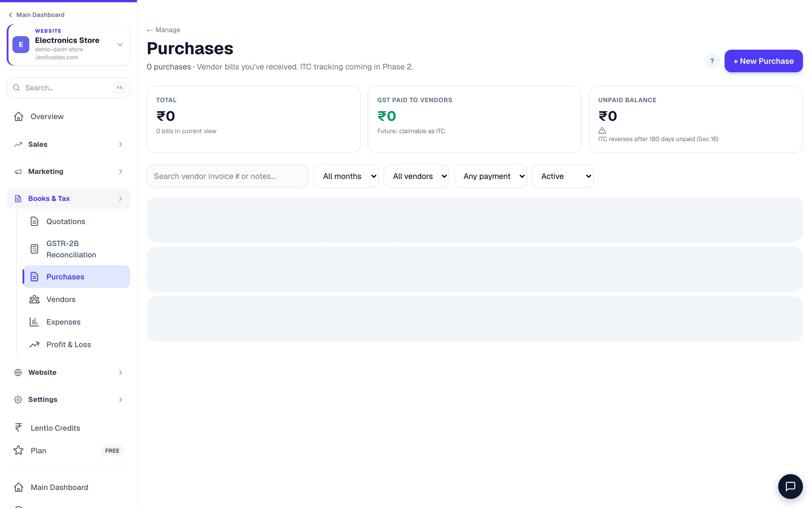Click the Website globe icon
The width and height of the screenshot is (812, 508).
pos(18,372)
